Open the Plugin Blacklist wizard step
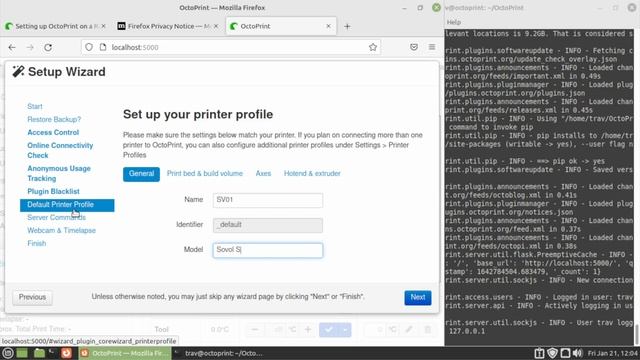This screenshot has width=640, height=360. [53, 191]
